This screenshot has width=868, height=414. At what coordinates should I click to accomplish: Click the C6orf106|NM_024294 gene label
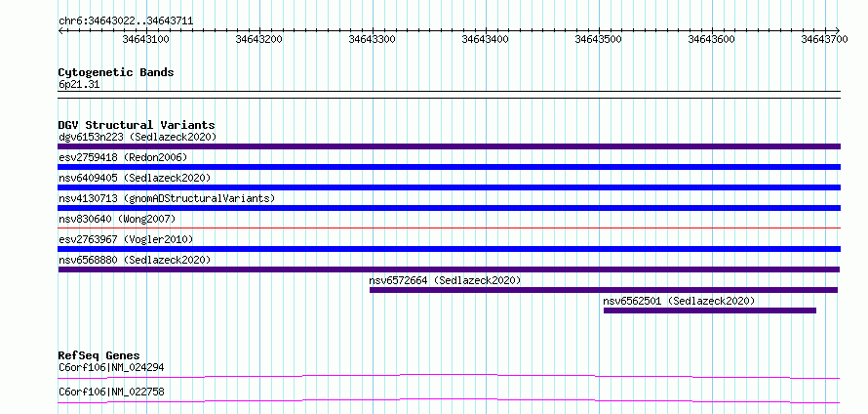[111, 367]
